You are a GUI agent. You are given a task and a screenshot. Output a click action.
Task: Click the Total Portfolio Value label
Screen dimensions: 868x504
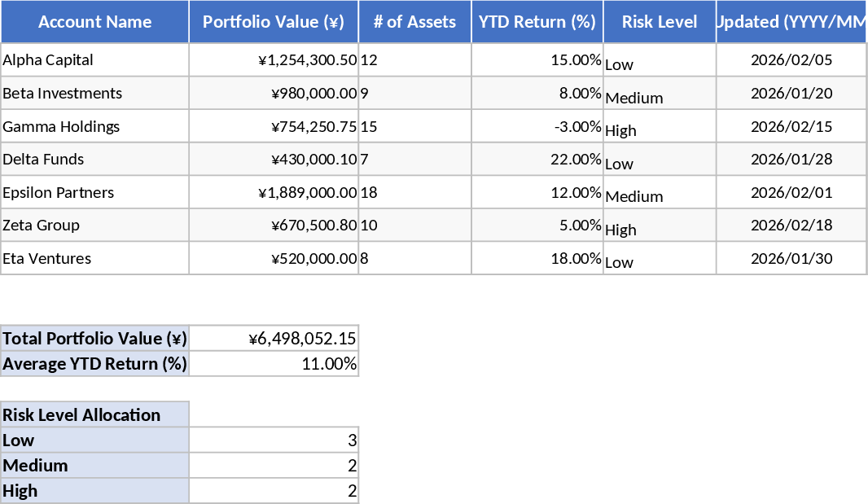94,338
